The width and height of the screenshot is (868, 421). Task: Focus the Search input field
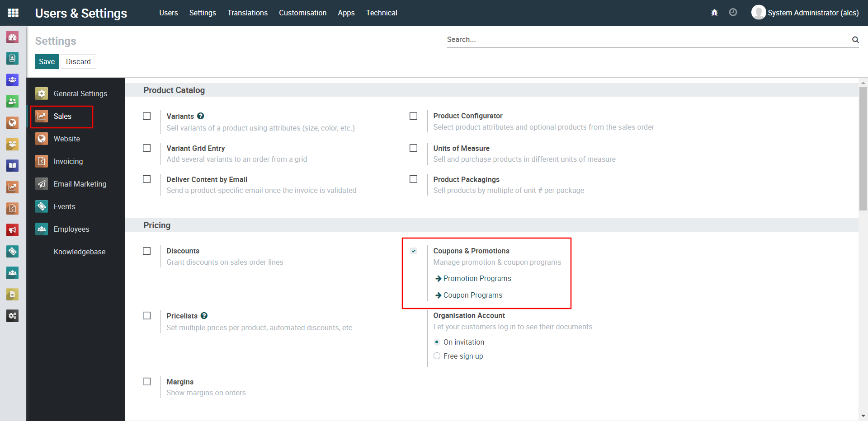tap(646, 40)
